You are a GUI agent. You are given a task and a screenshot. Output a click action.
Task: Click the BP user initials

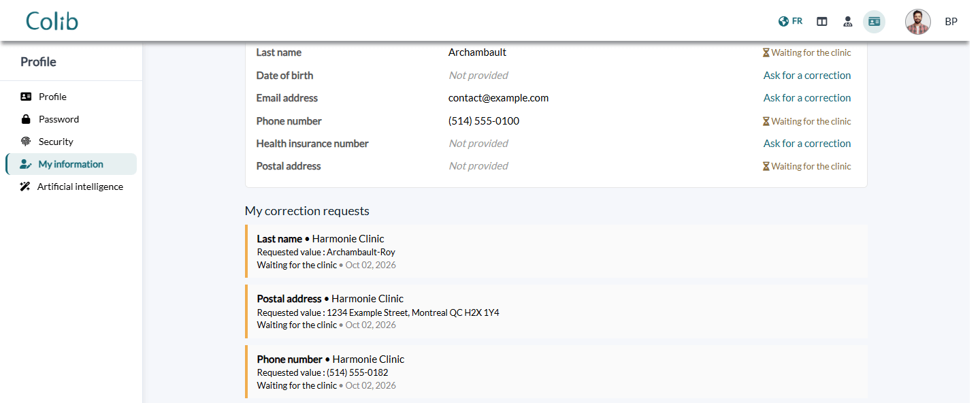coord(951,22)
